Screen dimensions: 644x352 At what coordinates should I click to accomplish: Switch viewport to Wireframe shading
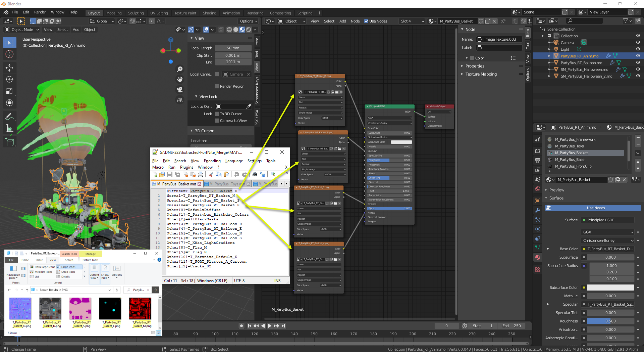pyautogui.click(x=229, y=30)
